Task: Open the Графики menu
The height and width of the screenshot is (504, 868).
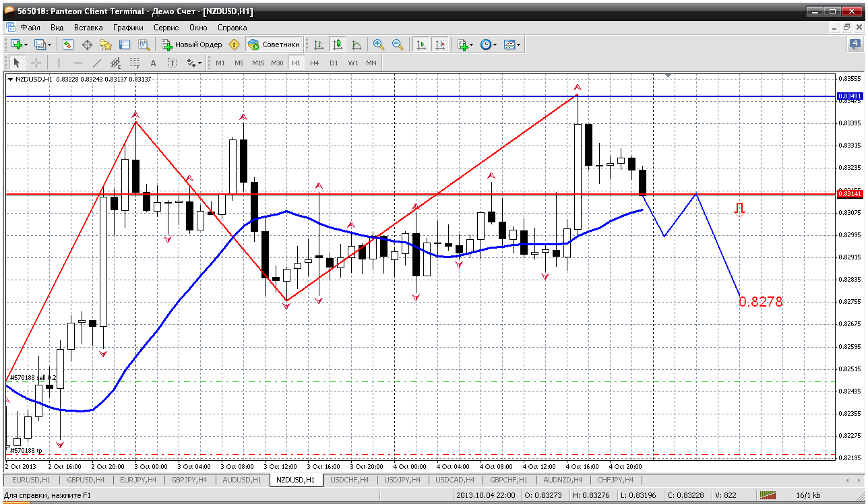Action: pyautogui.click(x=128, y=28)
